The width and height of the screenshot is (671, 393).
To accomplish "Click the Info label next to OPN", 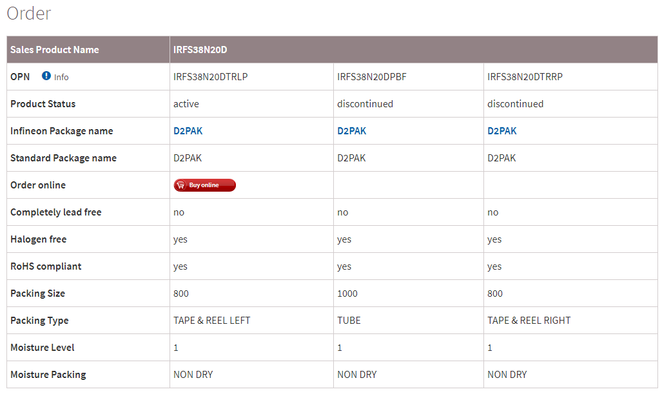I will pyautogui.click(x=61, y=77).
